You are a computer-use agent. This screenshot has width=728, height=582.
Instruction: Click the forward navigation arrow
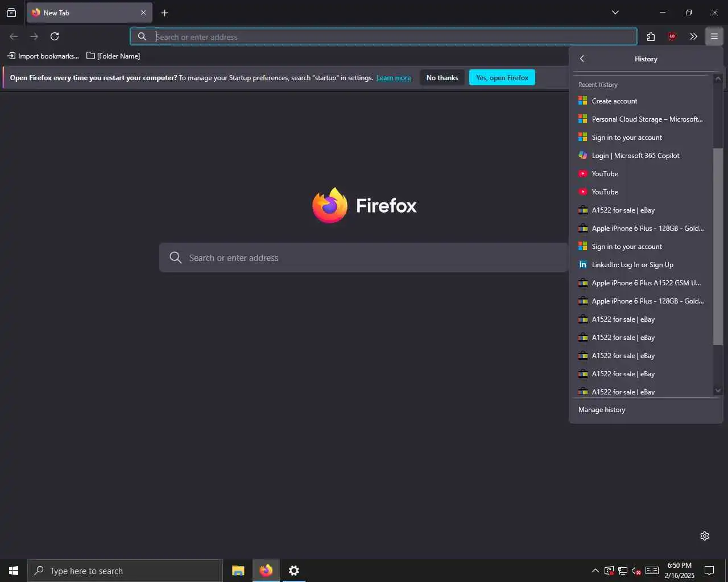34,36
